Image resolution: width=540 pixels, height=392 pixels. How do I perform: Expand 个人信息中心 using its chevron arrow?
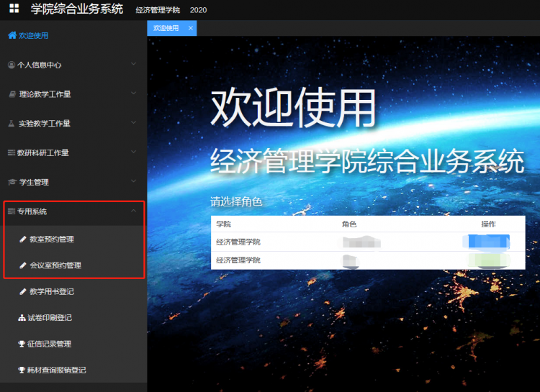(133, 64)
